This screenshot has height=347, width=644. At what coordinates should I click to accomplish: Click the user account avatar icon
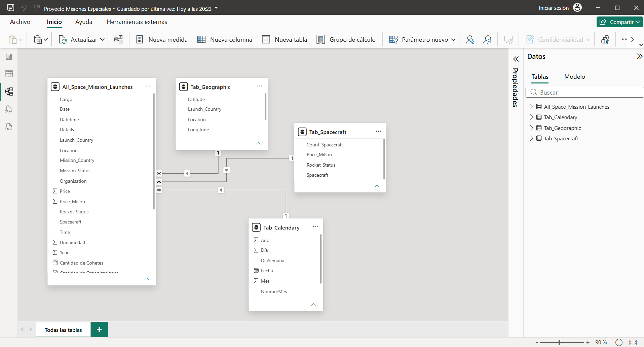[x=577, y=7]
